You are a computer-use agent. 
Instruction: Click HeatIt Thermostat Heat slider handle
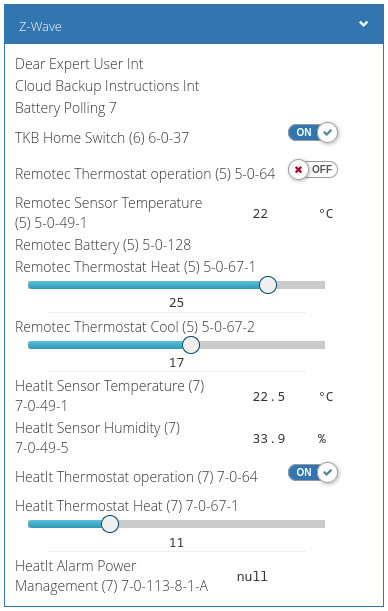pyautogui.click(x=110, y=524)
